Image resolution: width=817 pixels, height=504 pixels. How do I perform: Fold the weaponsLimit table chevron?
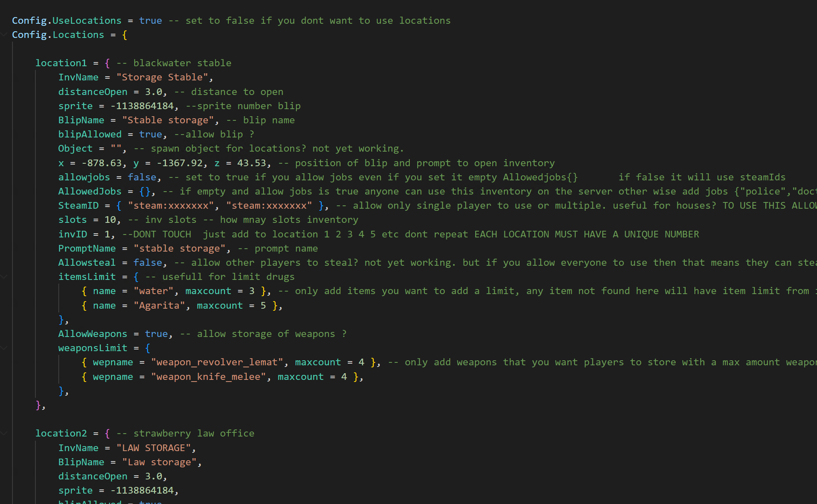pyautogui.click(x=4, y=348)
